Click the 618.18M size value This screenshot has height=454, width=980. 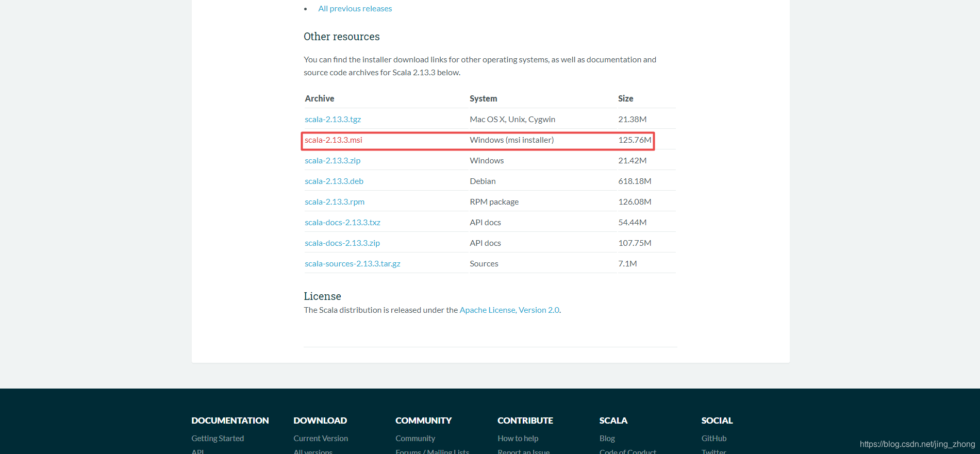(x=635, y=181)
